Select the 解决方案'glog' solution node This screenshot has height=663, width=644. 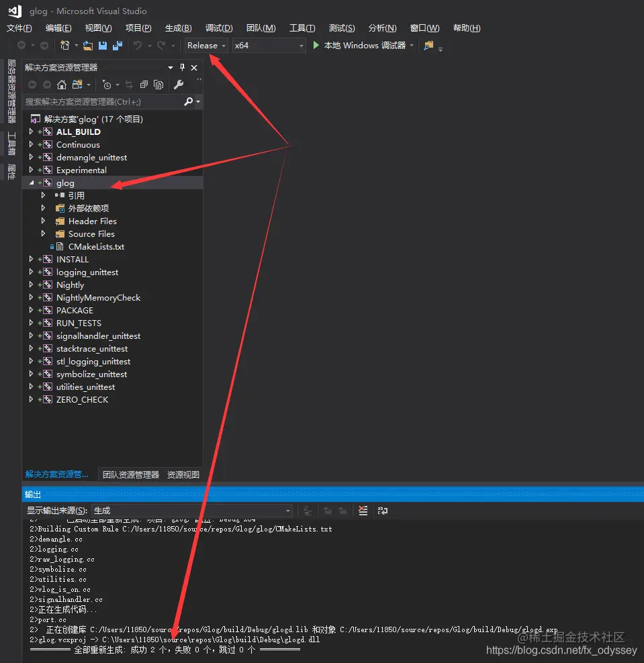93,119
